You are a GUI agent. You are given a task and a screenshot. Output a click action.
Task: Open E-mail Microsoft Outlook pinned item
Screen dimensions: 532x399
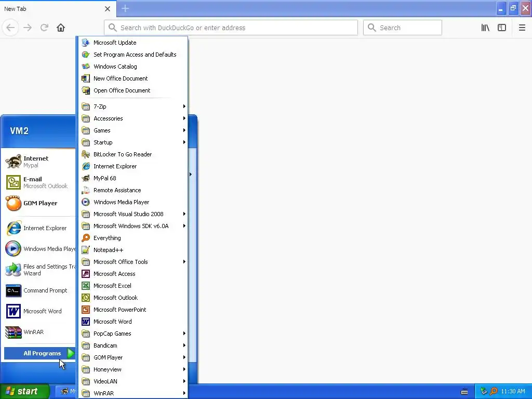pos(39,182)
